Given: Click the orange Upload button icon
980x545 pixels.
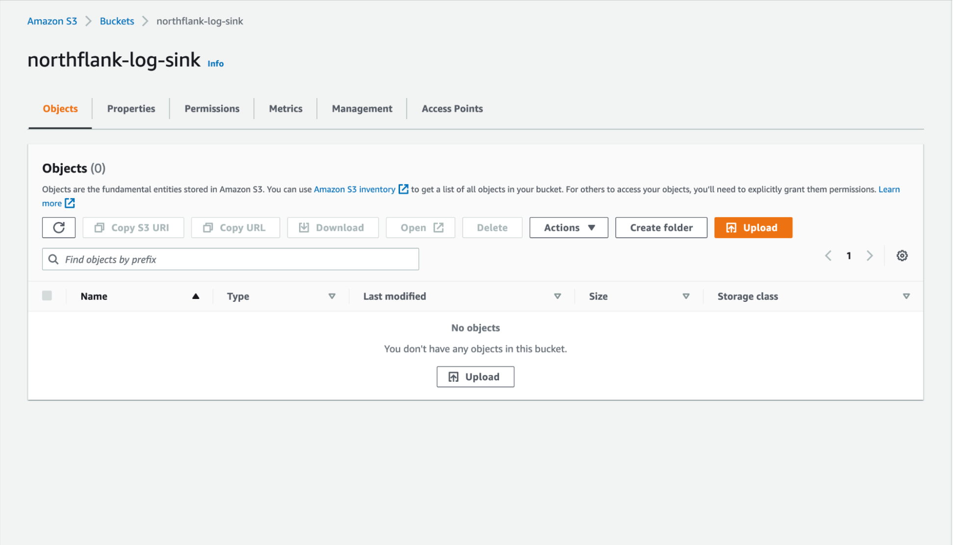Looking at the screenshot, I should (731, 227).
